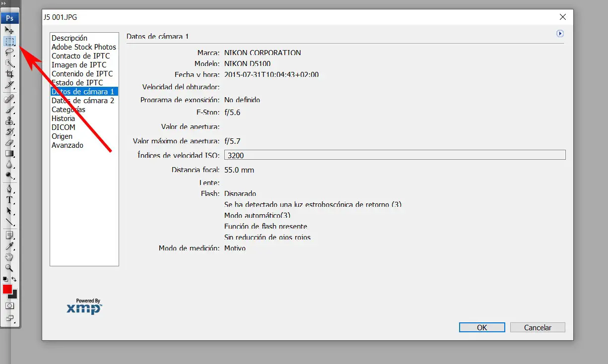This screenshot has height=364, width=608.
Task: Select the Healing Brush tool
Action: pos(9,99)
